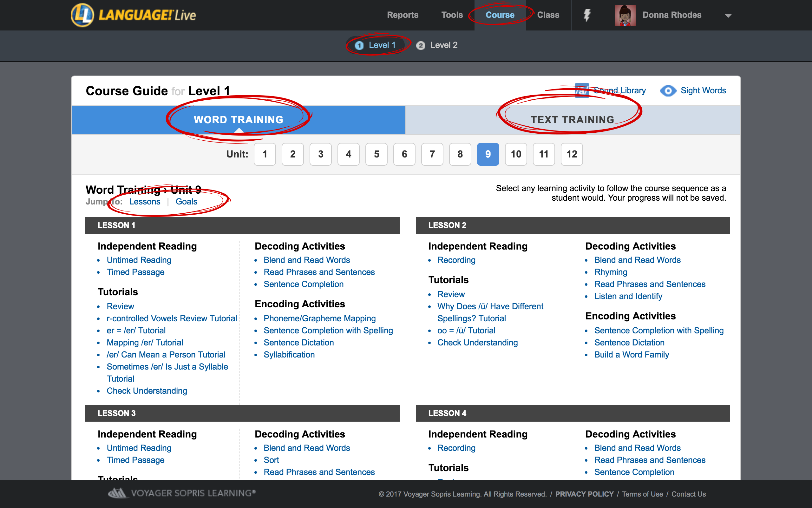The image size is (812, 508).
Task: Open Lesson 1 Check Understanding
Action: [x=147, y=391]
